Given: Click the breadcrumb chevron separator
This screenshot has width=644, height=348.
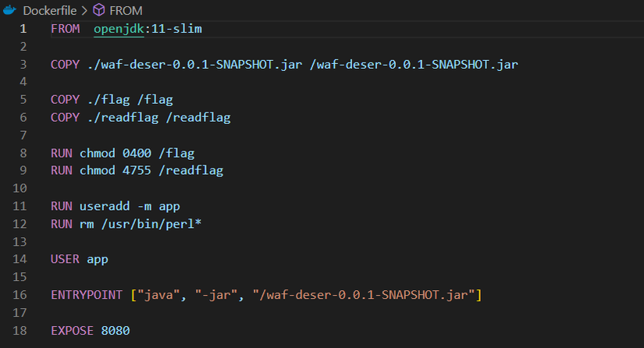Looking at the screenshot, I should point(84,11).
